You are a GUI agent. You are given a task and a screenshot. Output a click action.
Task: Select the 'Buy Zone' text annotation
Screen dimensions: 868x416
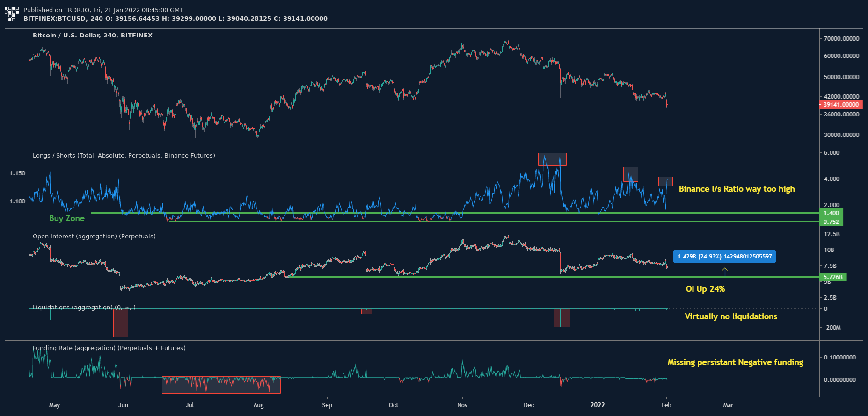coord(67,218)
